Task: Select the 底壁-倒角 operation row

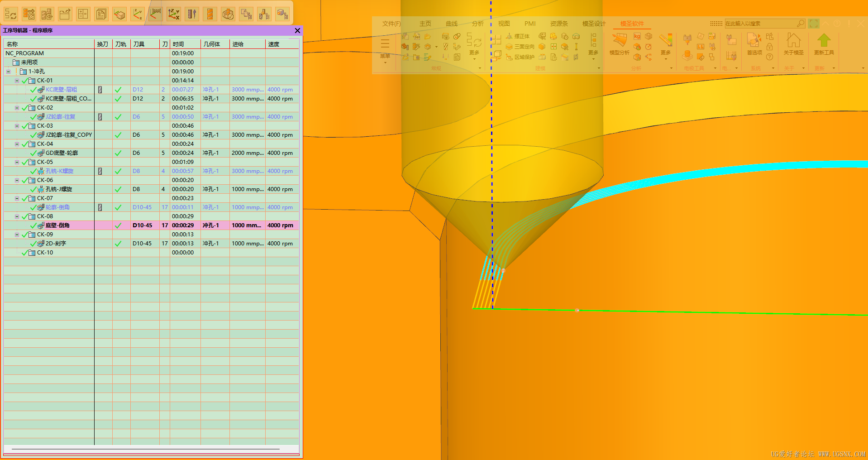Action: 151,225
